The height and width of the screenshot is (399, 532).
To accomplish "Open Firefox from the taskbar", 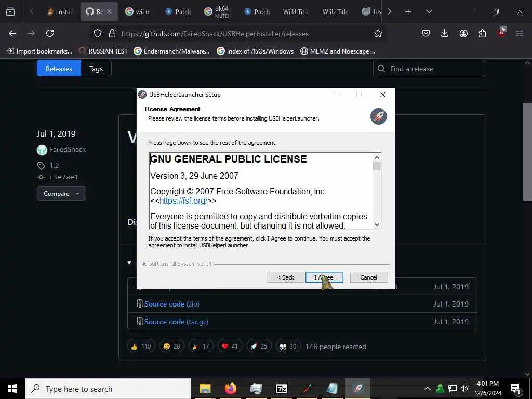I will (x=230, y=389).
